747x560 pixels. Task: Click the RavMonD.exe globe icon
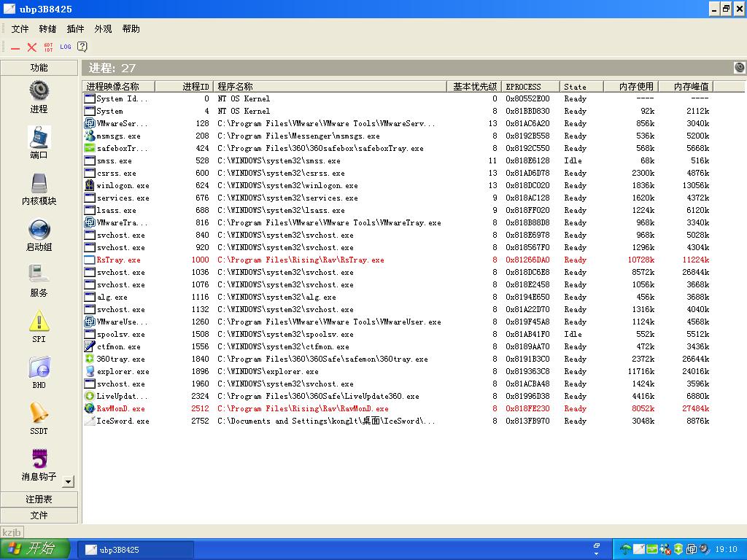pyautogui.click(x=90, y=408)
